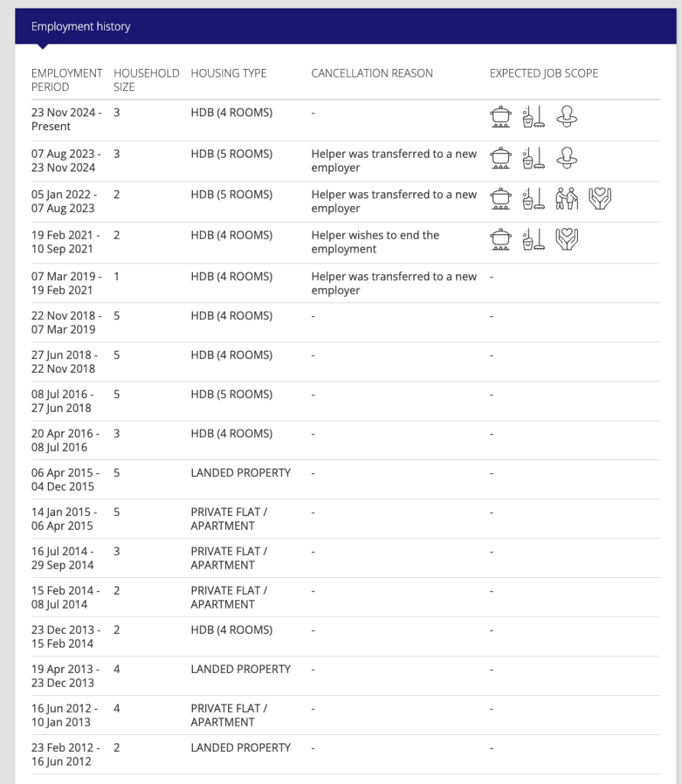Click elderly care icon in 05 Jan 2022 row
The width and height of the screenshot is (682, 784).
566,198
